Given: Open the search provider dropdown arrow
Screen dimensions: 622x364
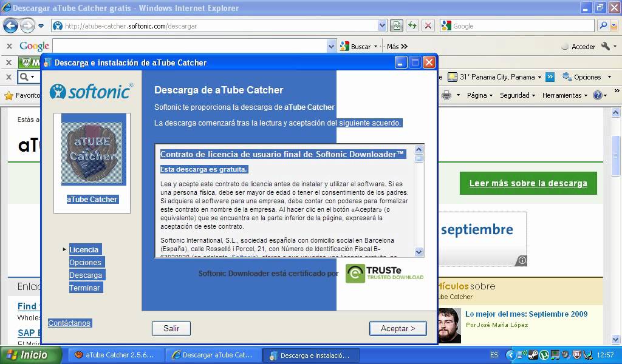Looking at the screenshot, I should [613, 25].
